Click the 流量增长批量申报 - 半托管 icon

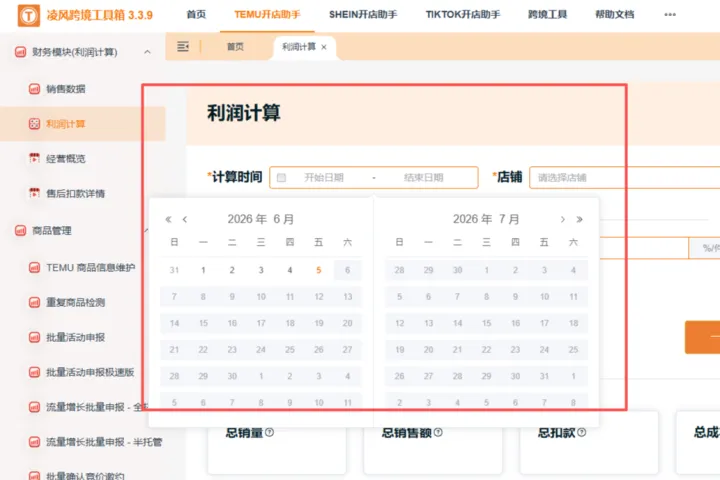click(34, 442)
